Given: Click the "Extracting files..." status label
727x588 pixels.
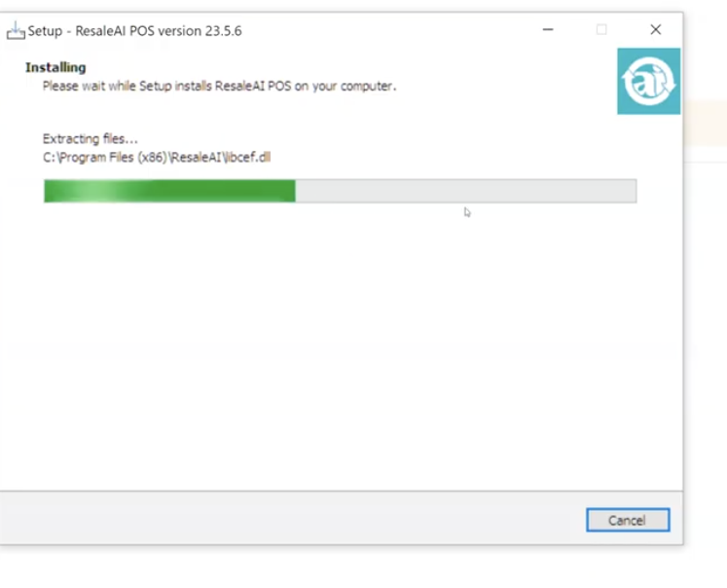Looking at the screenshot, I should tap(90, 138).
